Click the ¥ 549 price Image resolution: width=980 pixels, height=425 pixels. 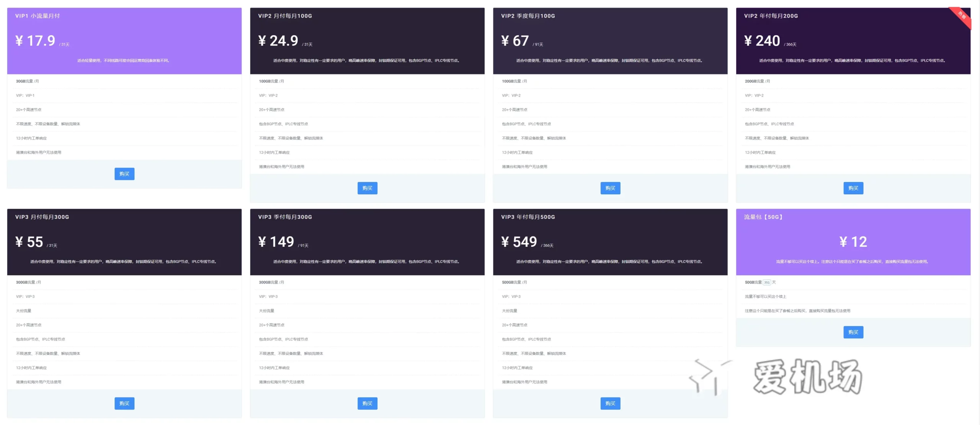[519, 242]
